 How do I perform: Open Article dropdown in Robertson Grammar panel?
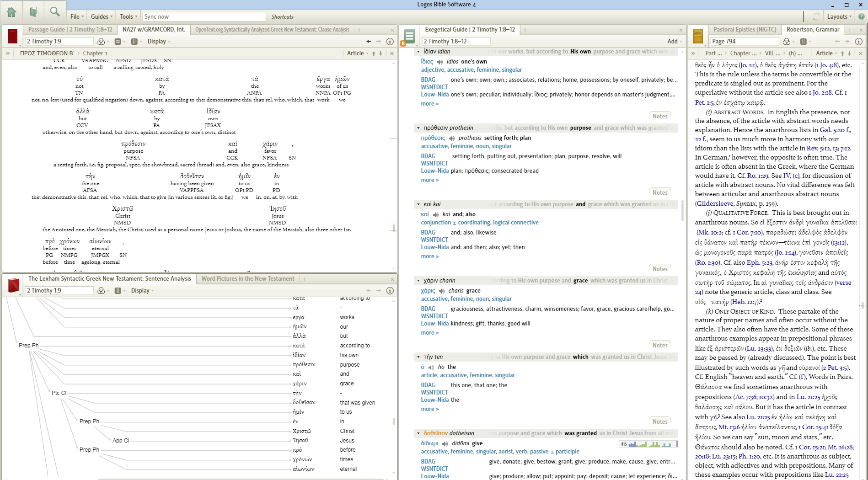coord(826,53)
